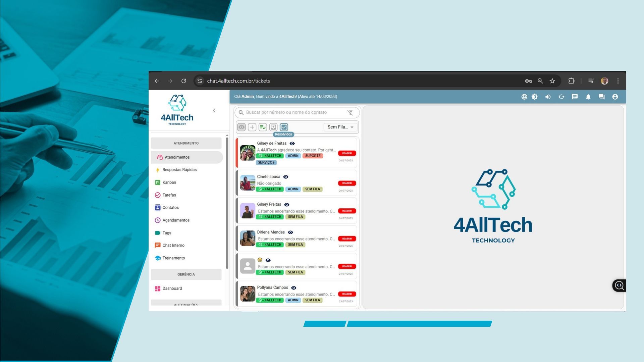The height and width of the screenshot is (362, 644).
Task: Click the refresh sync icon in header
Action: 561,97
